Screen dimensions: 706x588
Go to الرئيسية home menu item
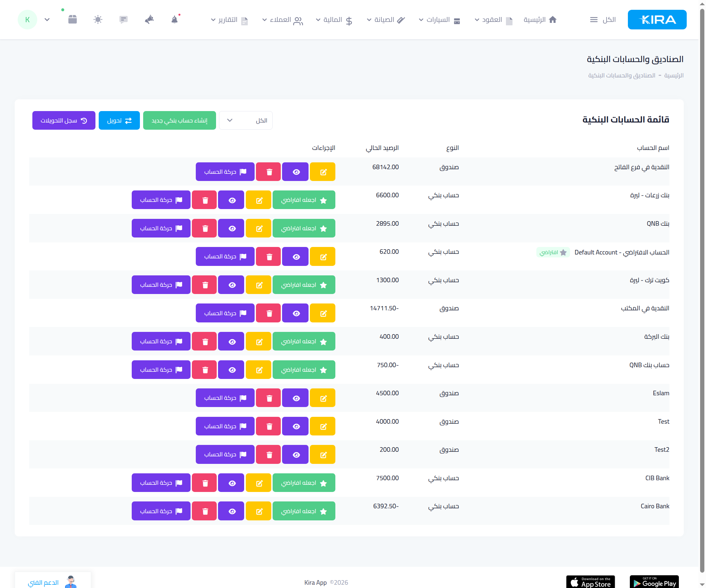(540, 20)
